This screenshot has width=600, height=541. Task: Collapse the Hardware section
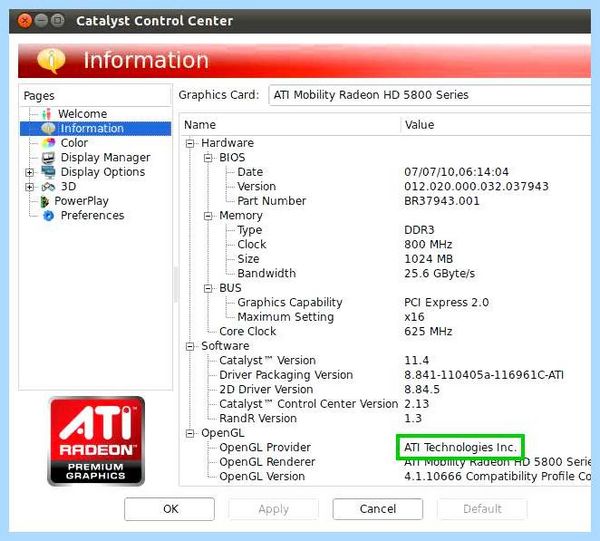[190, 143]
